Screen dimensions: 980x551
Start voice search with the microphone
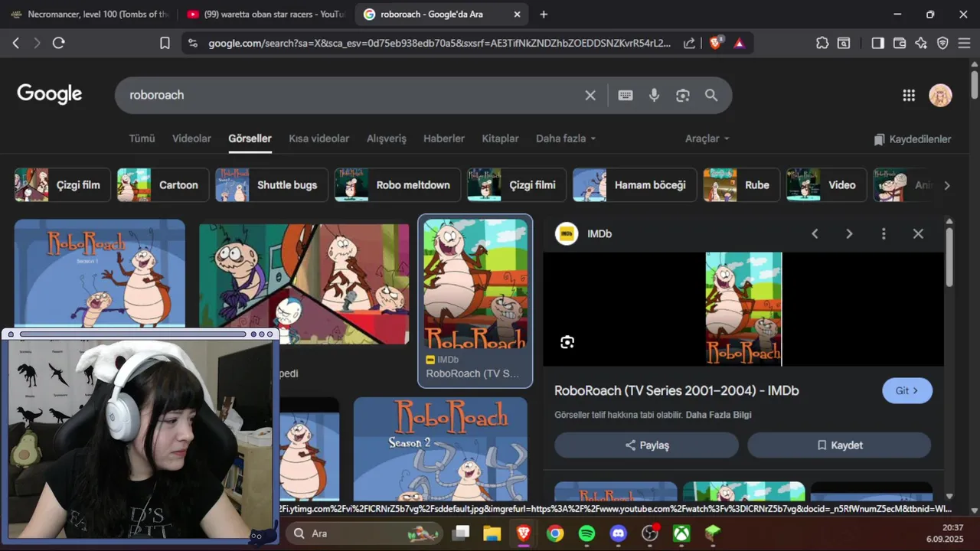(x=654, y=95)
